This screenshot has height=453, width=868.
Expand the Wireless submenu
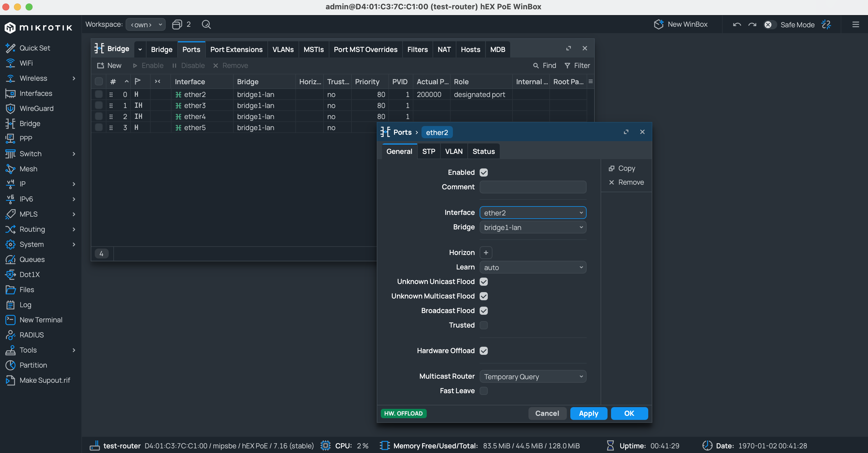pos(74,78)
